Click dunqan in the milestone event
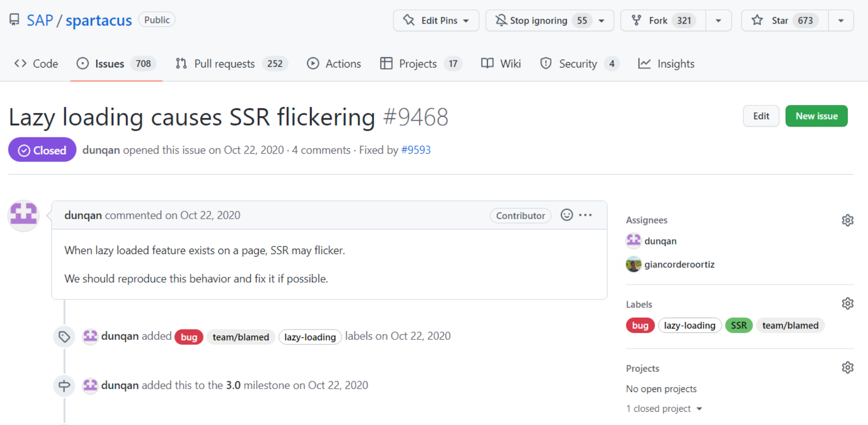868x425 pixels. tap(120, 385)
